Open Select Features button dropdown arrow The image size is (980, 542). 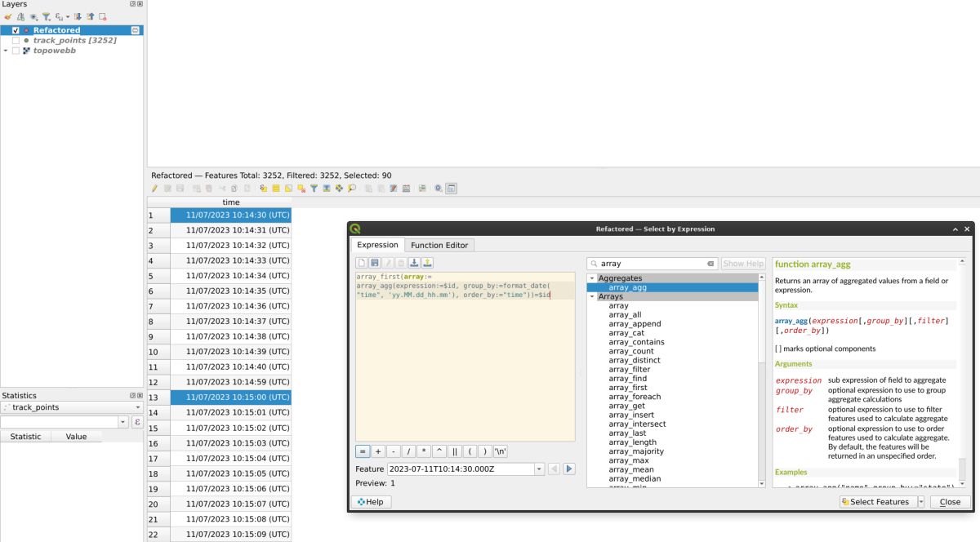coord(921,502)
